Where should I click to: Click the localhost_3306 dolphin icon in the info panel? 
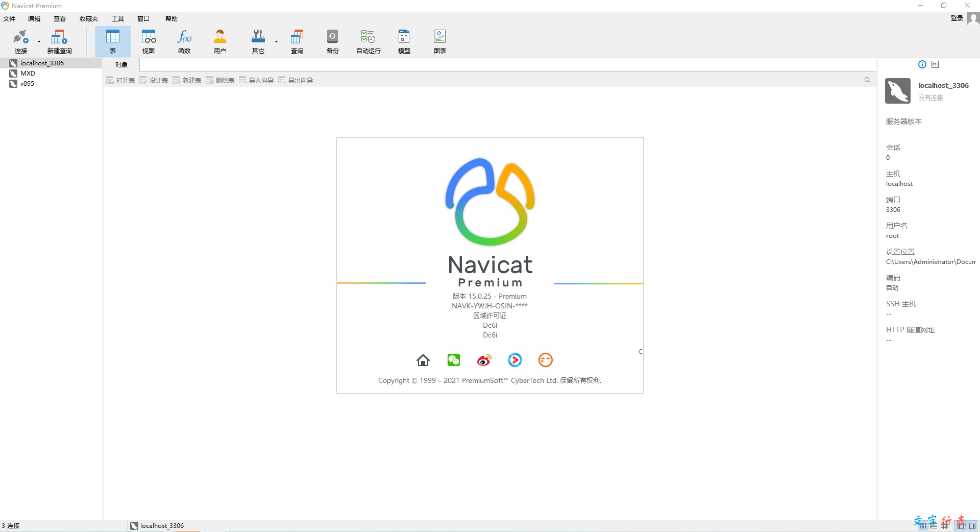pos(898,91)
